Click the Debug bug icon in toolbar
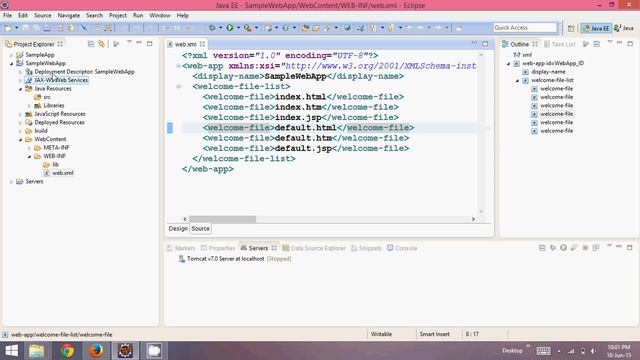 (212, 28)
